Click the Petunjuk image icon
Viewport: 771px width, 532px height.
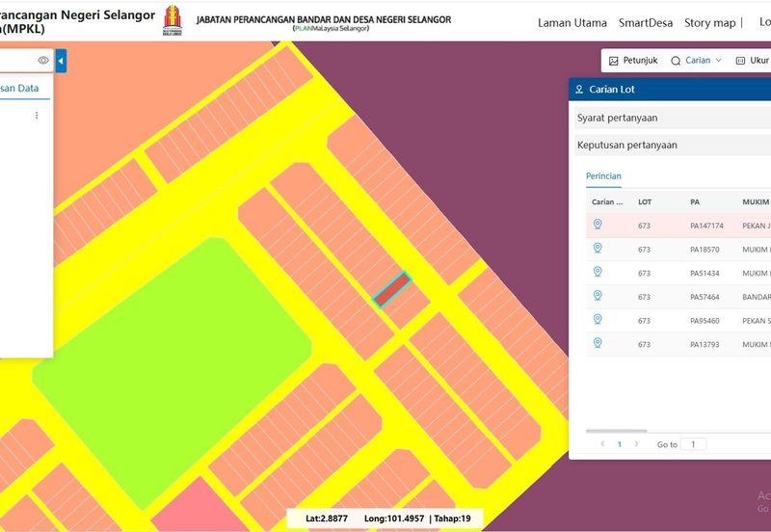point(614,61)
